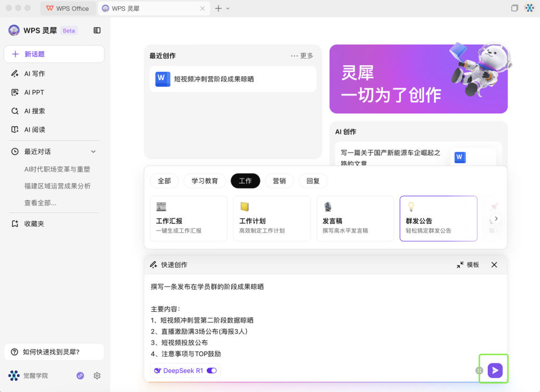Click 如何快速找到灵犀? help button
The width and height of the screenshot is (540, 392).
click(x=54, y=352)
